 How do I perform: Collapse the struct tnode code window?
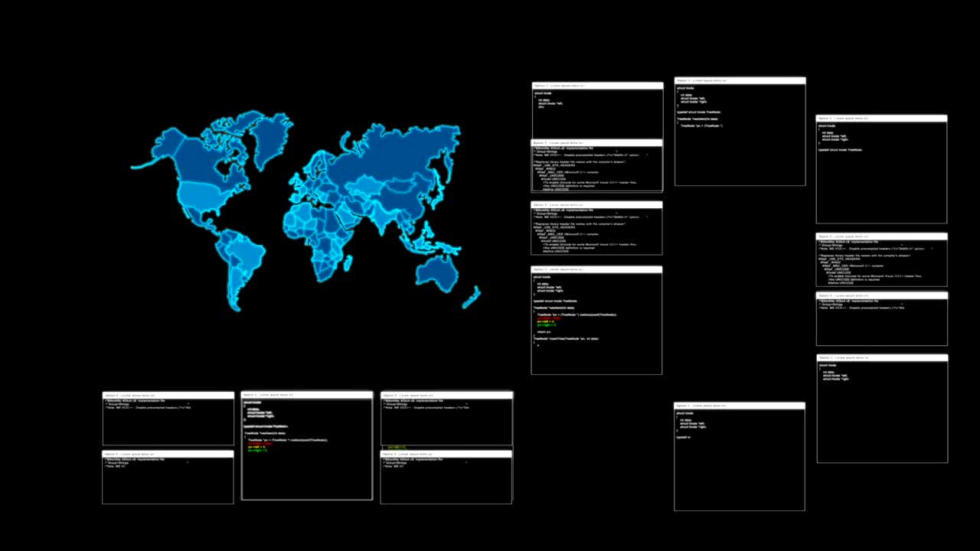597,85
